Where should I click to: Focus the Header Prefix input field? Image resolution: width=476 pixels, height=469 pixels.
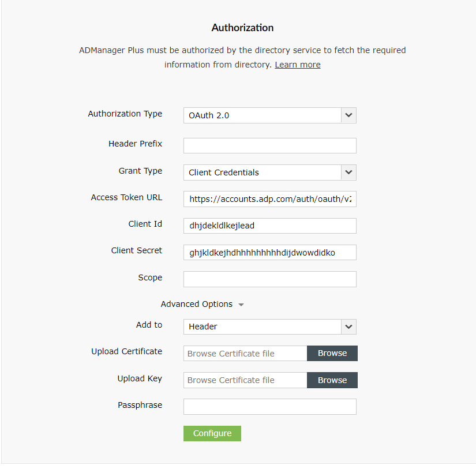tap(270, 146)
